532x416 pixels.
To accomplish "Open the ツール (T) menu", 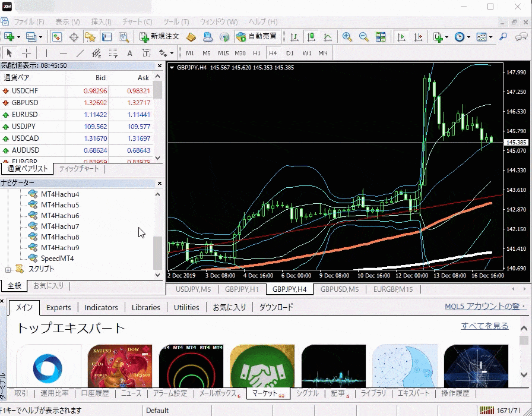I will pos(176,22).
